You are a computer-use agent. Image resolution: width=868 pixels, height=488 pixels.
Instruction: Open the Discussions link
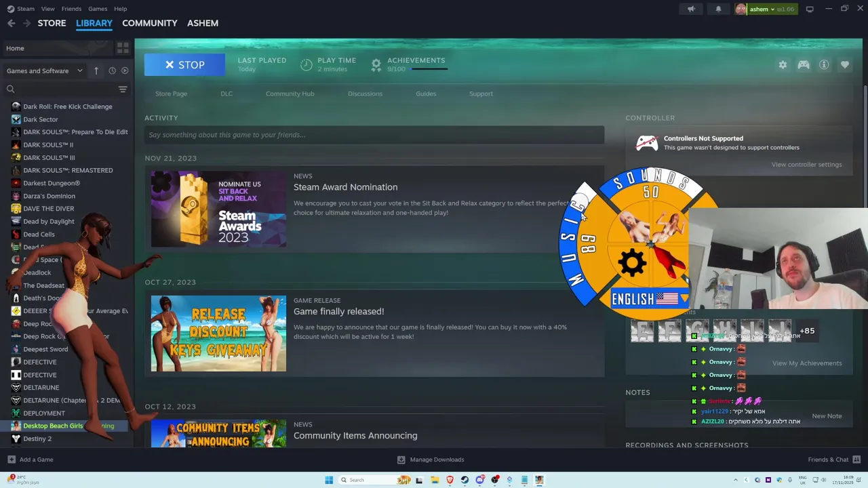[x=365, y=94]
